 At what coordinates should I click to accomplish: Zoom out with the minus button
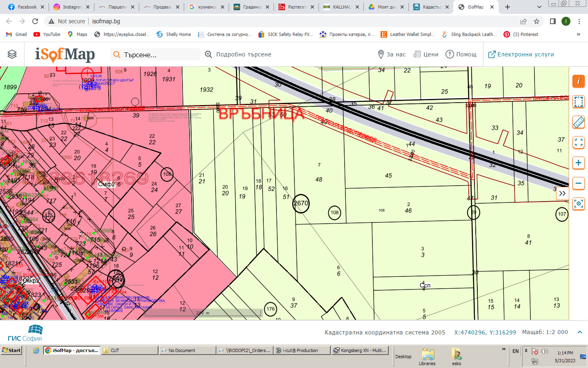tap(578, 183)
